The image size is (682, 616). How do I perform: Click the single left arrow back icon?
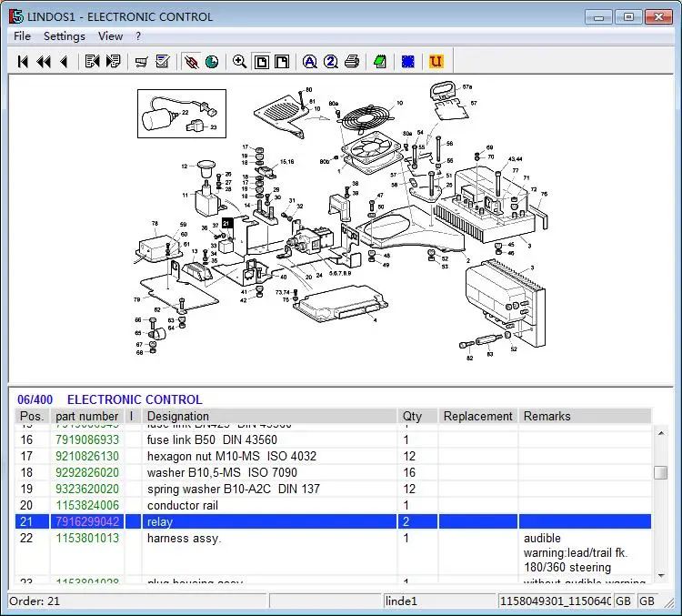pos(64,62)
